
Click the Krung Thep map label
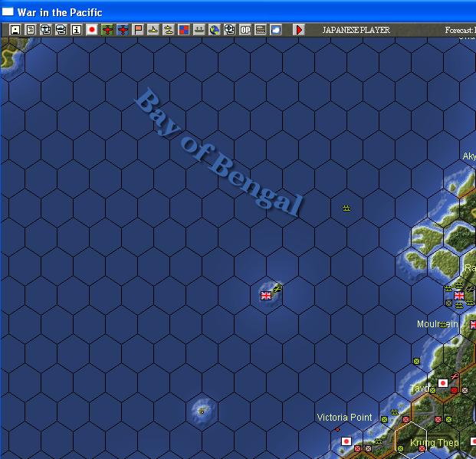coord(434,443)
